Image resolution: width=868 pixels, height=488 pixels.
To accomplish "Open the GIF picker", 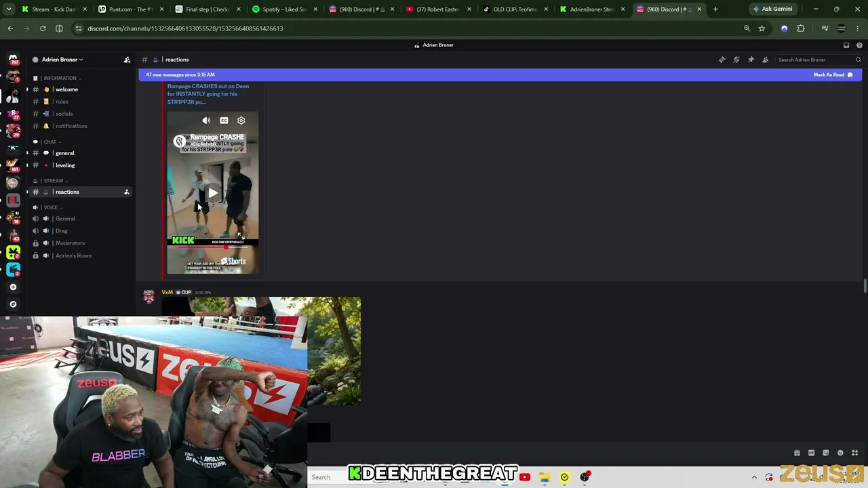I will point(811,453).
